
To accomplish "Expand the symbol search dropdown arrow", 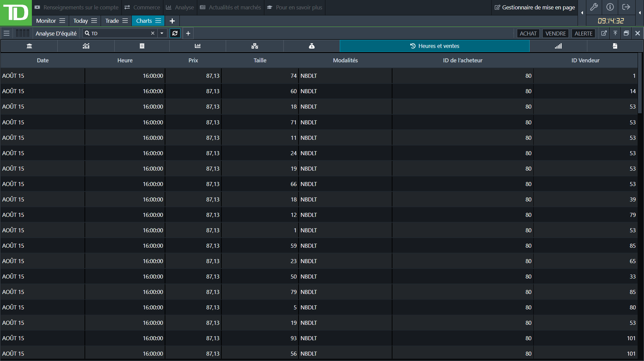I will click(162, 33).
